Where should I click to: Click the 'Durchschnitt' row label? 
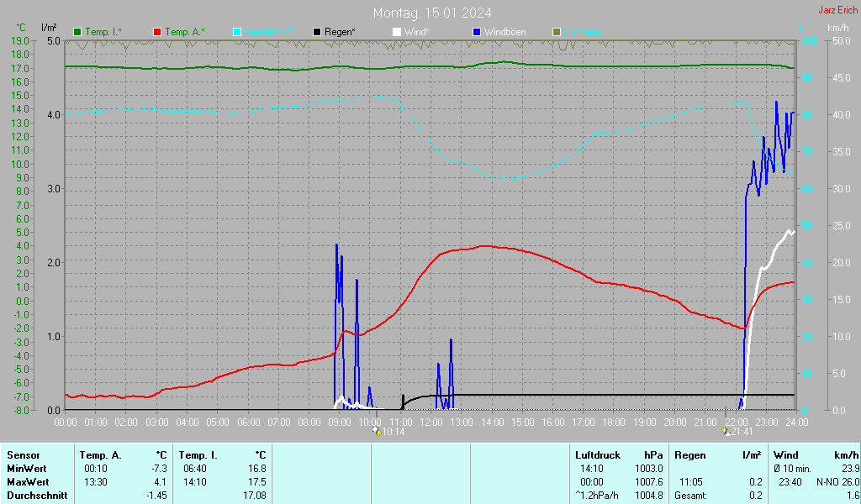tap(37, 496)
